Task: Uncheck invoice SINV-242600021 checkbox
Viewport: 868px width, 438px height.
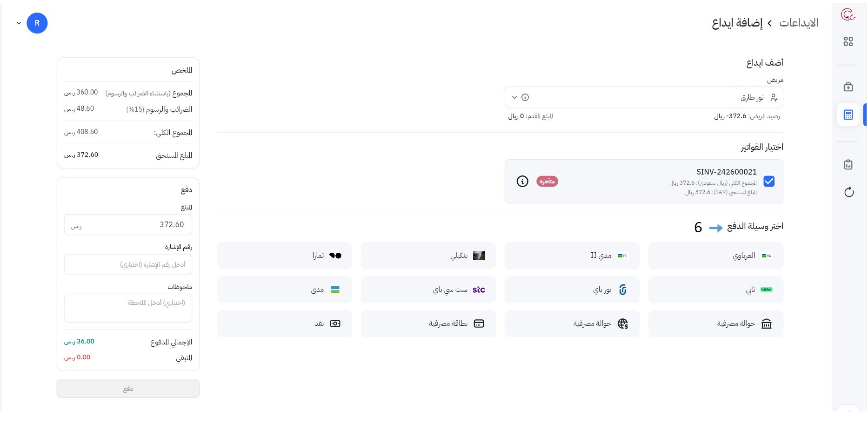Action: click(769, 182)
